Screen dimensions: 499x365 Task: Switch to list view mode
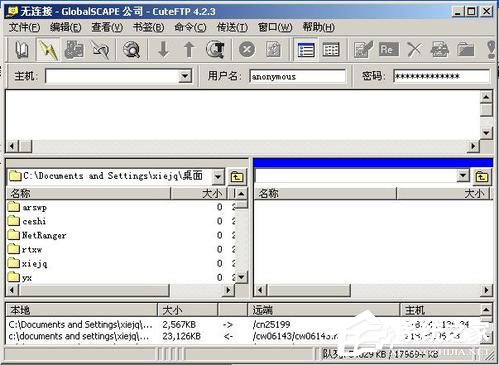coord(306,50)
